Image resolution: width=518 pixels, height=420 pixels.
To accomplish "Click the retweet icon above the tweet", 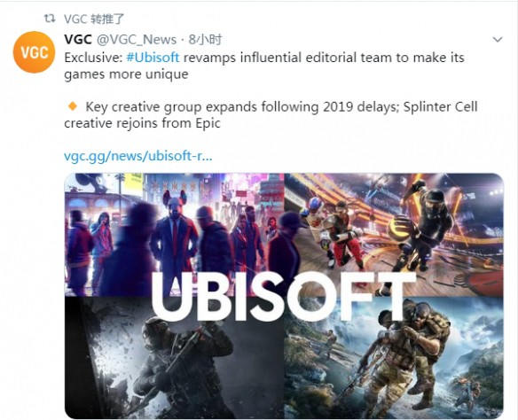I will (x=50, y=19).
